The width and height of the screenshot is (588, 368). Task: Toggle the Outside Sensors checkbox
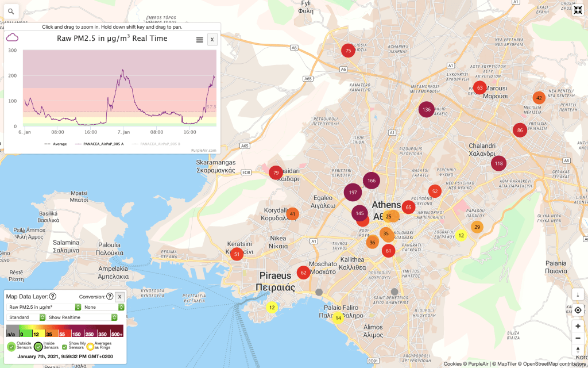pyautogui.click(x=11, y=346)
